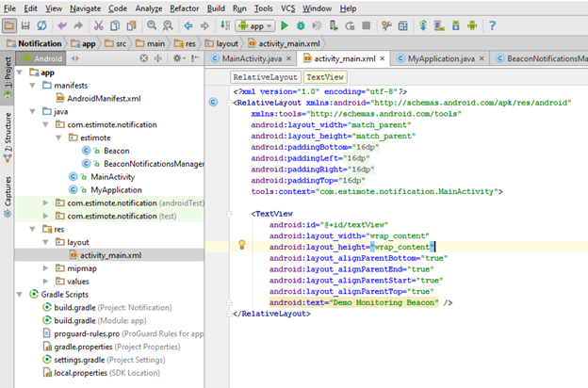Click the Run with coverage icon
The width and height of the screenshot is (588, 388).
coord(318,25)
